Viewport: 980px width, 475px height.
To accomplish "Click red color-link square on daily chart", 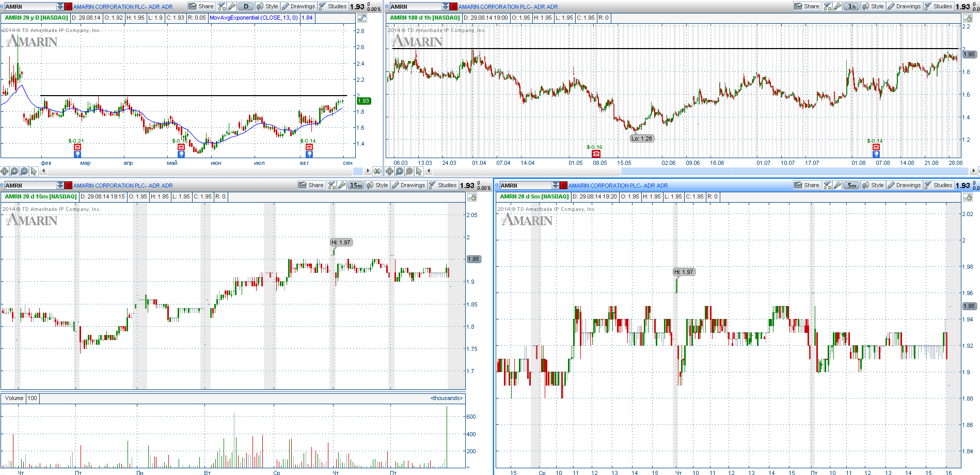I will (68, 7).
